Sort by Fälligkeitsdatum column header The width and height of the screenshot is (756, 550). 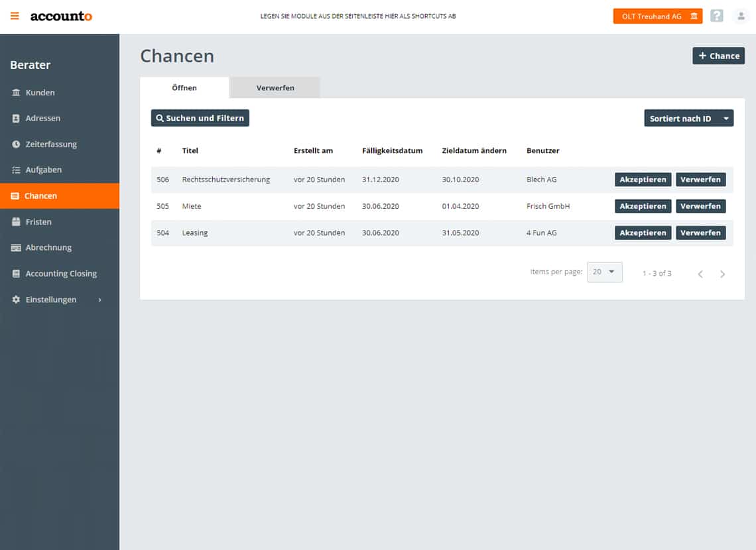coord(392,150)
